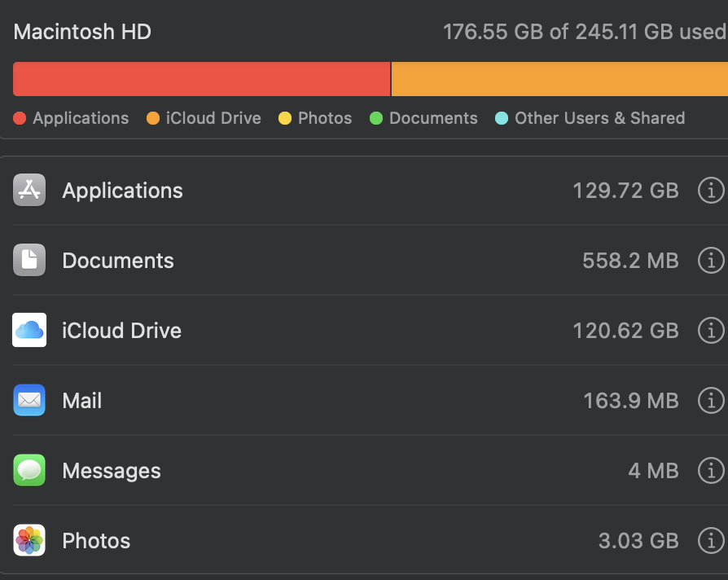Click the iCloud Drive cloud icon
The width and height of the screenshot is (728, 580).
pyautogui.click(x=29, y=331)
